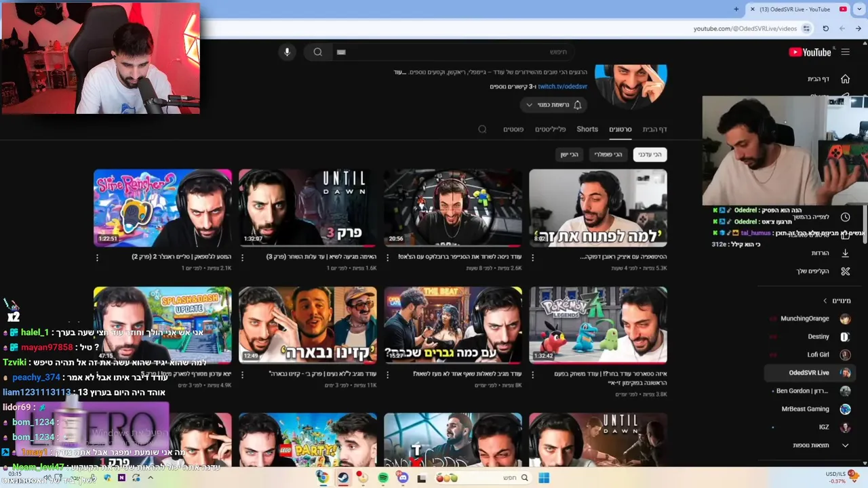The height and width of the screenshot is (488, 868).
Task: Open the browser tab search dropdown arrow
Action: click(859, 9)
